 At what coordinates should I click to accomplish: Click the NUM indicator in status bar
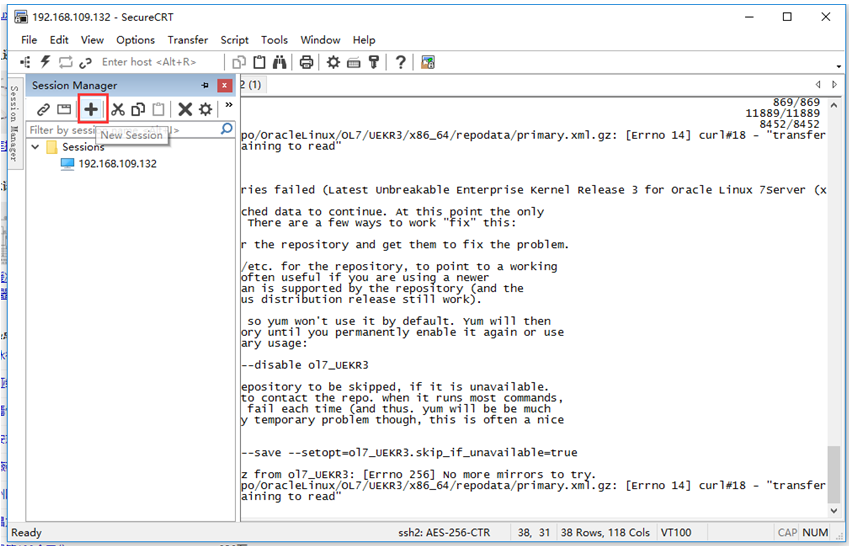(x=815, y=532)
